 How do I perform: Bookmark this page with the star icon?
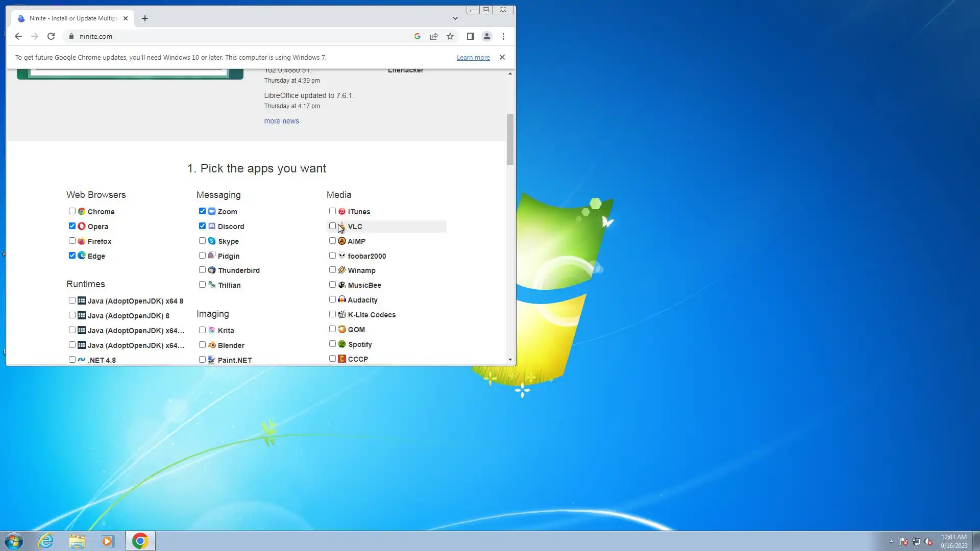point(450,36)
